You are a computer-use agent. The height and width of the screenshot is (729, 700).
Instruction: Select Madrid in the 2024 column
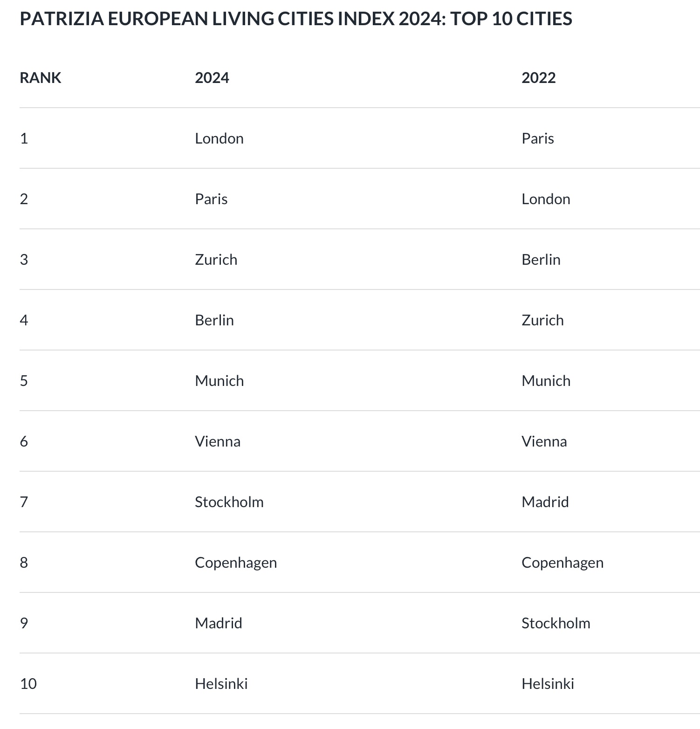219,623
